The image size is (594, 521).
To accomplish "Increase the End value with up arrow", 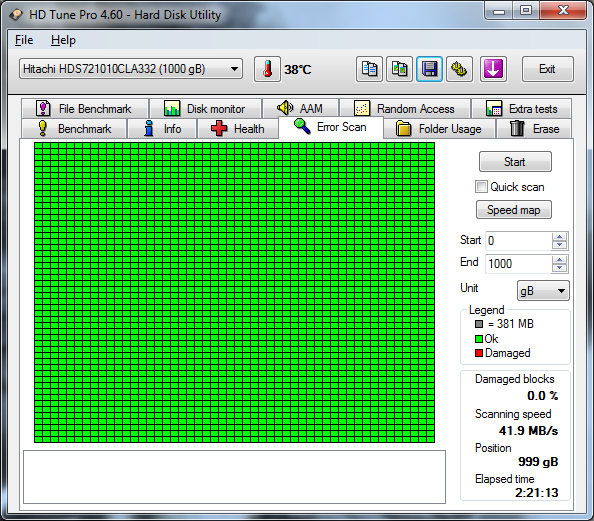I will click(x=559, y=260).
